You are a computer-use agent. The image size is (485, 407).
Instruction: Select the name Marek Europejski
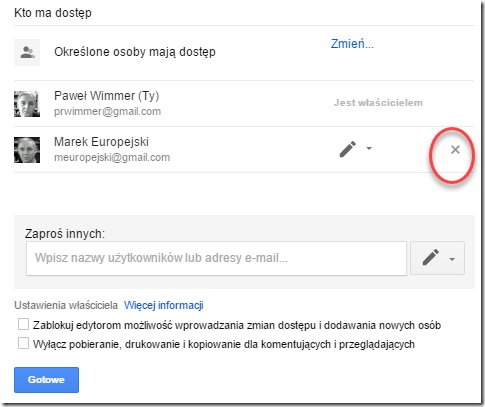tap(101, 142)
